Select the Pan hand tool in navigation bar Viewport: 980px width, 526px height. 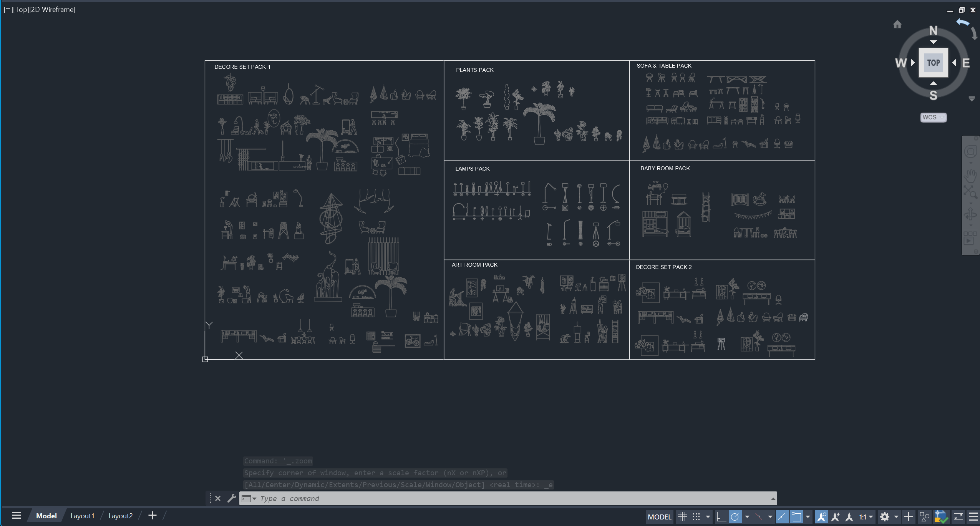970,176
